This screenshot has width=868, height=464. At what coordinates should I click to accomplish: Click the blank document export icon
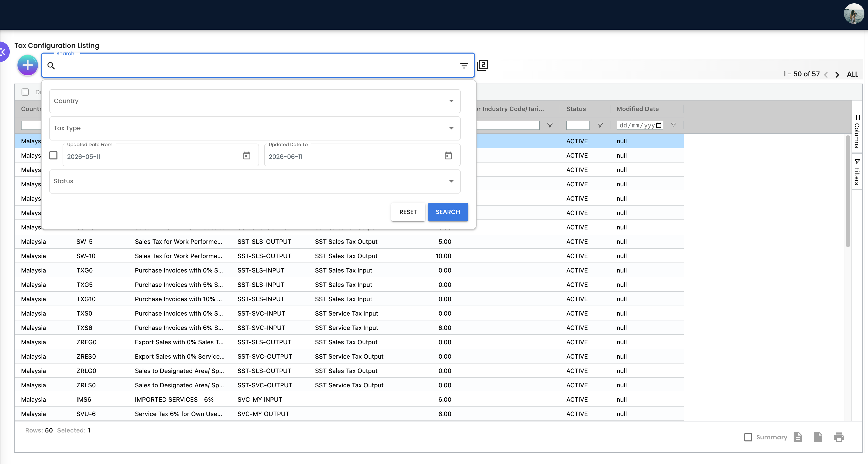(818, 437)
